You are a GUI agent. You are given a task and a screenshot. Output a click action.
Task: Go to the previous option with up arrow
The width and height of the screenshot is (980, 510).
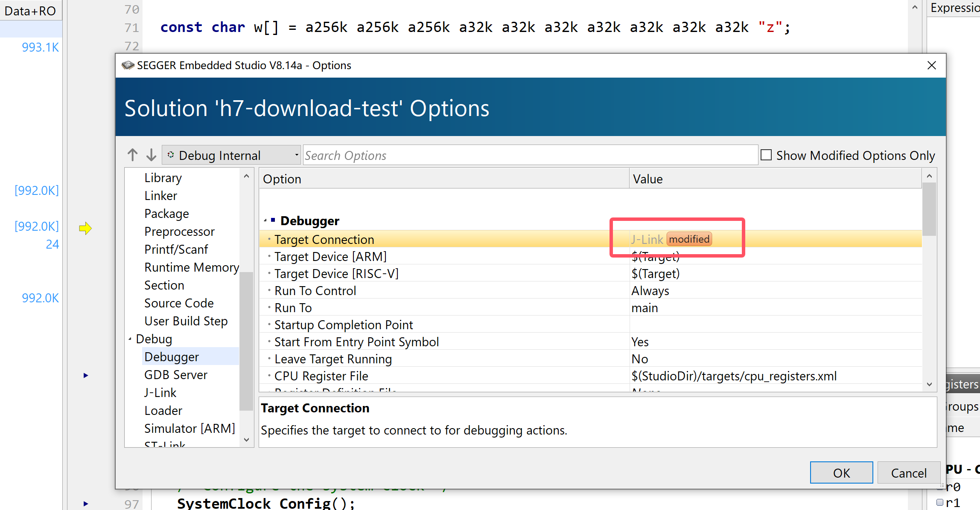pos(132,155)
